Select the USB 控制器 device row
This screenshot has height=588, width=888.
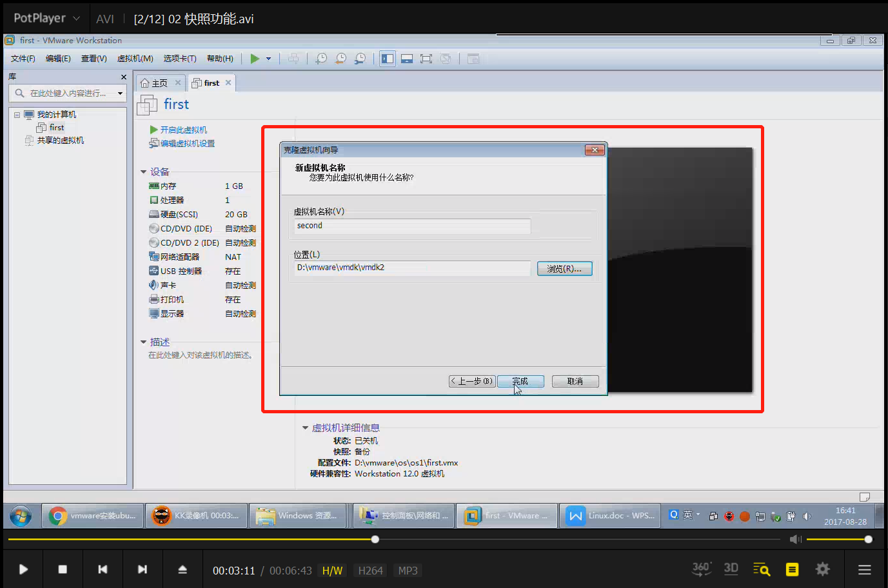[202, 271]
